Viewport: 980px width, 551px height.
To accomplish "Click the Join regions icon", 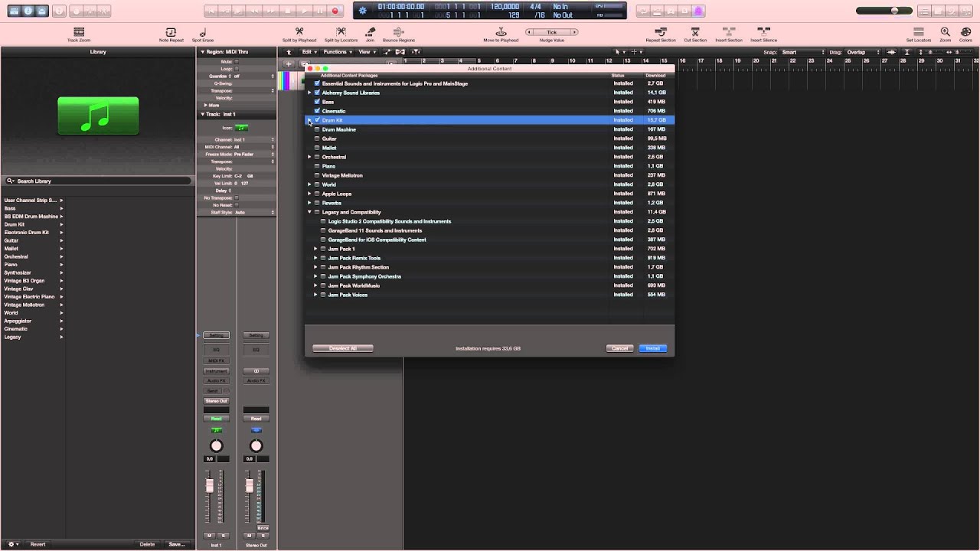I will [370, 32].
